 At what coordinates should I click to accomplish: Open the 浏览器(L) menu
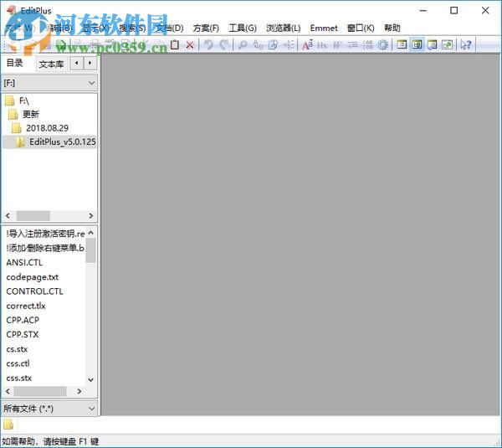(x=284, y=28)
